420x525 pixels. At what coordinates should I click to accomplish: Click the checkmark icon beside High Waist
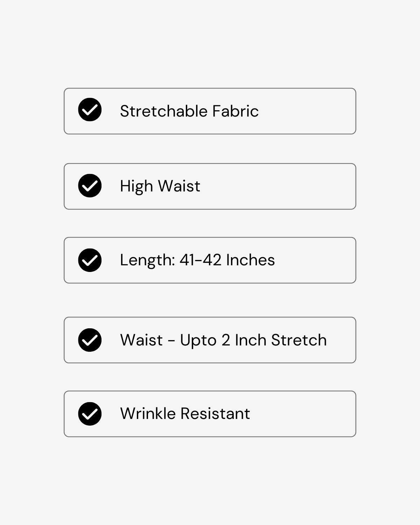tap(90, 185)
